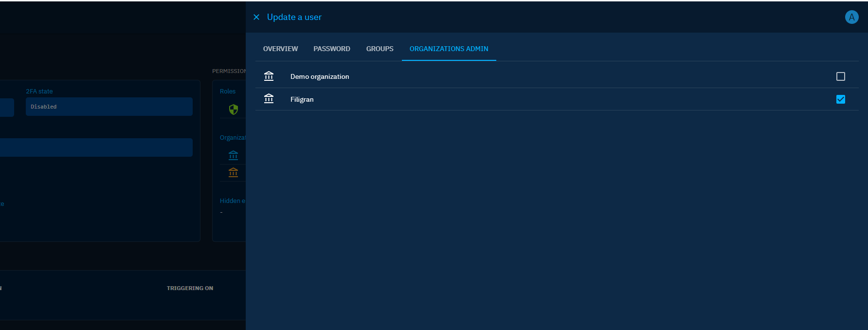Click the Triggering On column header
The height and width of the screenshot is (330, 868).
190,288
